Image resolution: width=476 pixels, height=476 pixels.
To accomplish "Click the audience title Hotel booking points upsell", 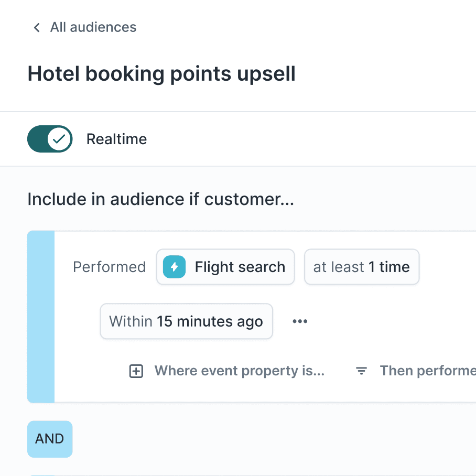I will pos(161,73).
